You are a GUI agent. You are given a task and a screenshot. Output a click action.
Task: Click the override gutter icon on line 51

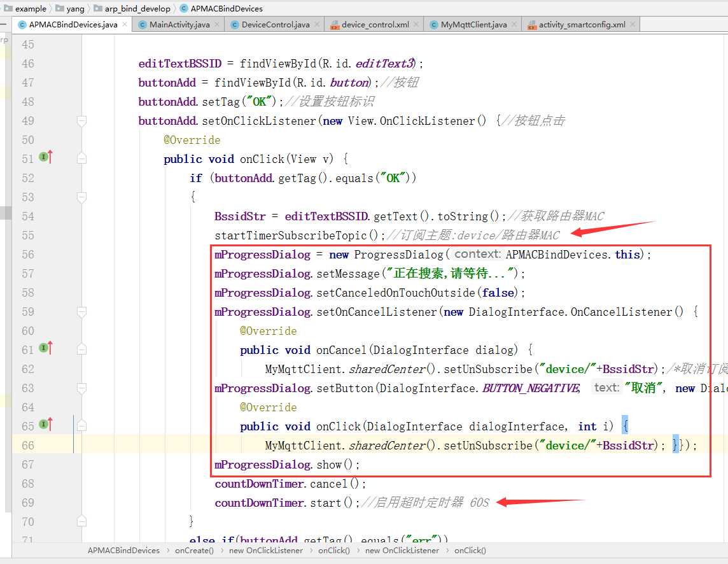pyautogui.click(x=46, y=157)
